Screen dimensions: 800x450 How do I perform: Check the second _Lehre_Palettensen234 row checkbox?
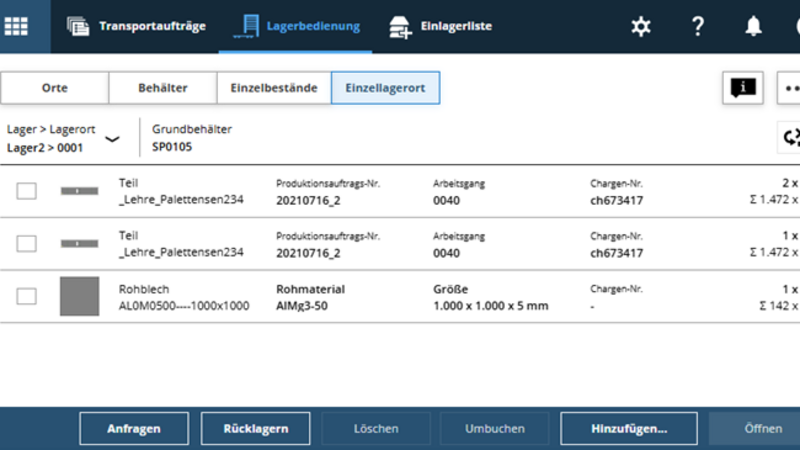(x=27, y=243)
